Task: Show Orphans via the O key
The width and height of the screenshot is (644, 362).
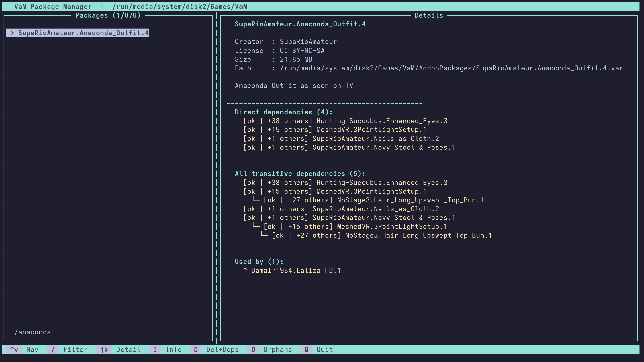Action: click(x=253, y=350)
